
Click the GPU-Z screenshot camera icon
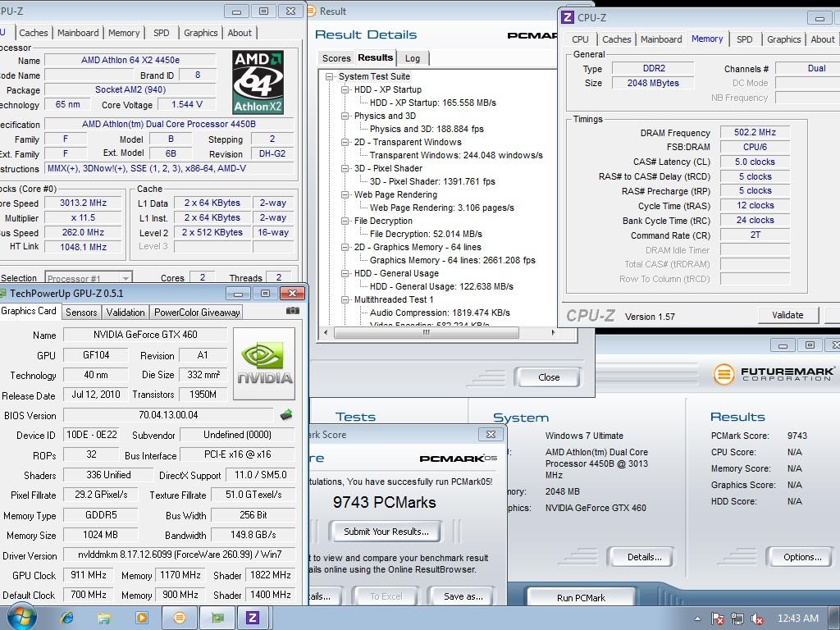click(293, 311)
